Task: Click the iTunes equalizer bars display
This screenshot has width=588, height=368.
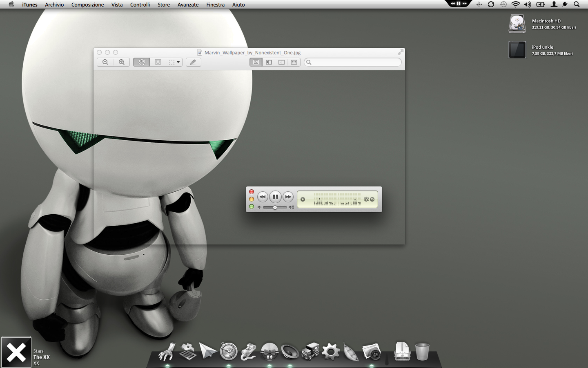Action: [337, 200]
